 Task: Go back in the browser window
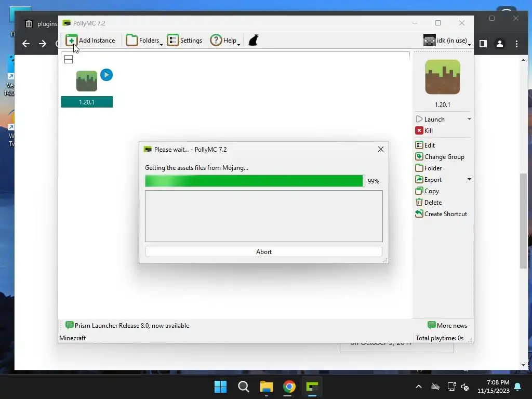pyautogui.click(x=26, y=44)
